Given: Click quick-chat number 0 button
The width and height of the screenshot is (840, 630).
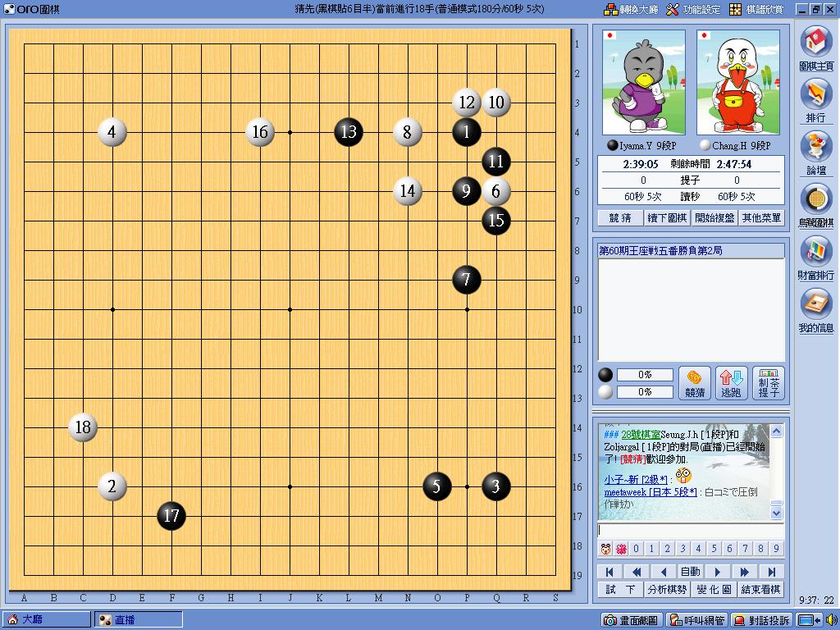Looking at the screenshot, I should pos(637,549).
